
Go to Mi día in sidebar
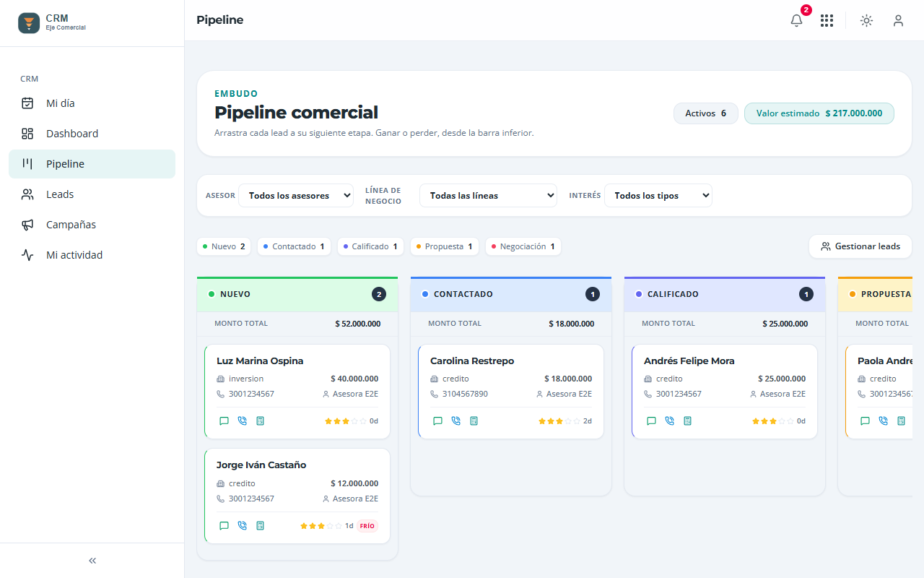coord(92,103)
